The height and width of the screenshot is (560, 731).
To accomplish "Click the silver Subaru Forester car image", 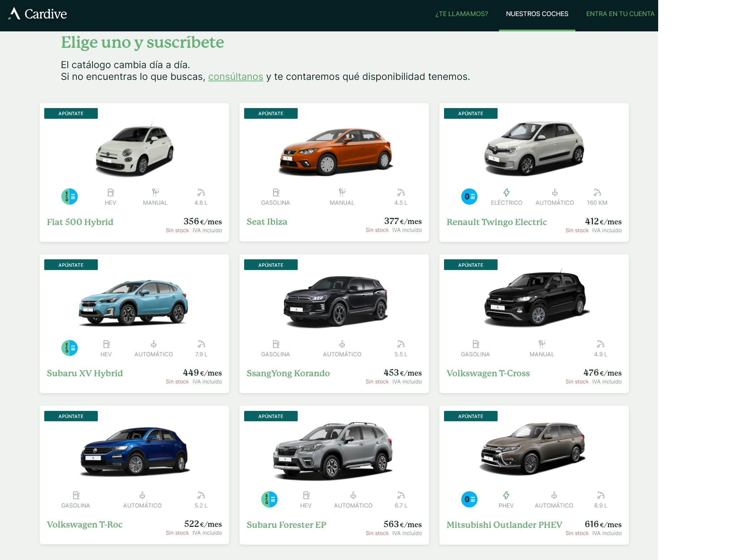I will 333,451.
